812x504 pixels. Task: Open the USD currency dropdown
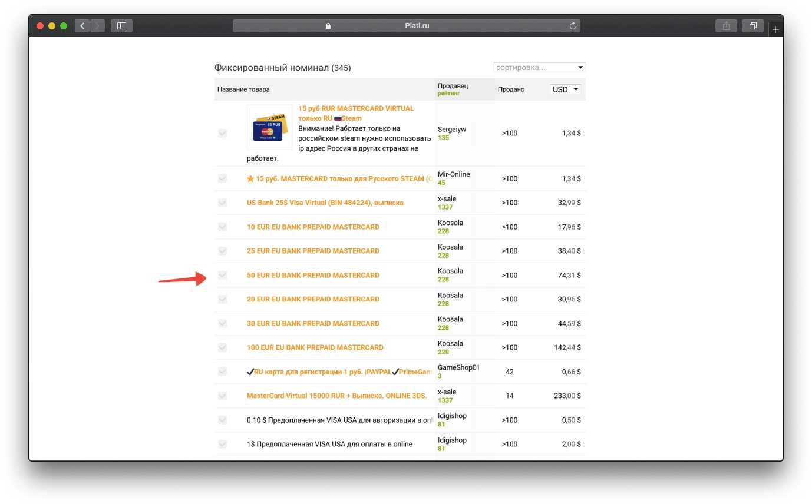point(565,89)
